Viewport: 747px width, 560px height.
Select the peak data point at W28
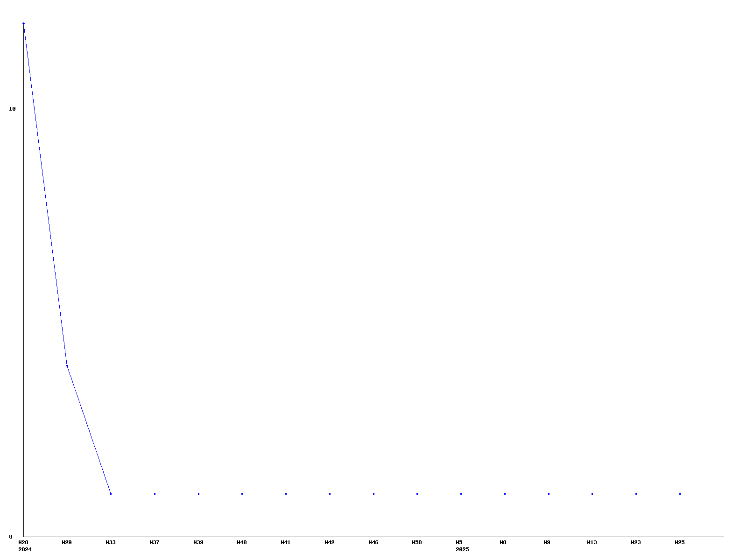(23, 23)
